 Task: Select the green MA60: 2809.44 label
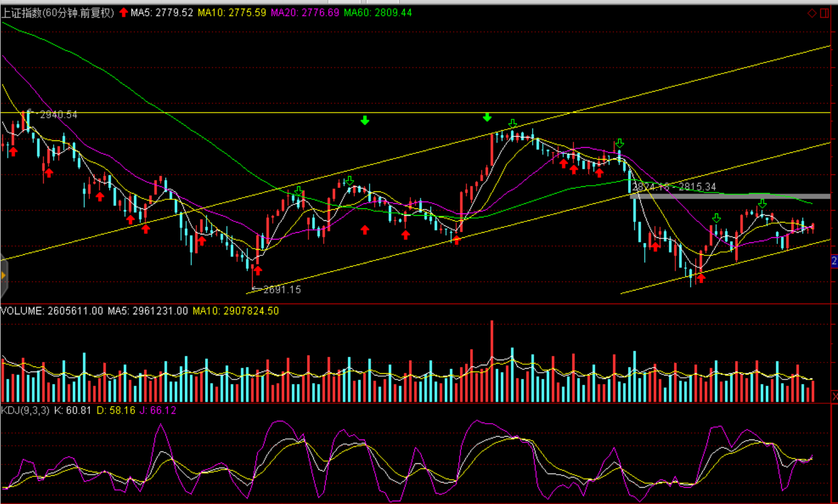pyautogui.click(x=378, y=12)
